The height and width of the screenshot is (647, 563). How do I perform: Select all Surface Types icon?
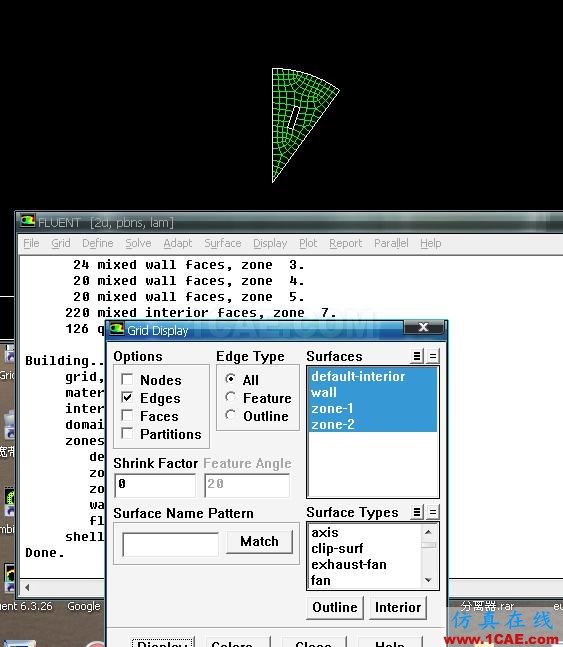click(x=417, y=512)
